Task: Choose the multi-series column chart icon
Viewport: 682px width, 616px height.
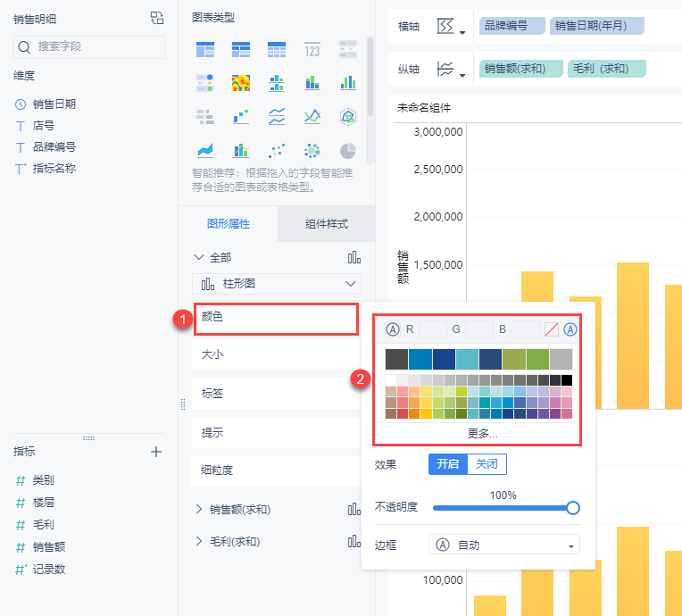Action: click(348, 83)
